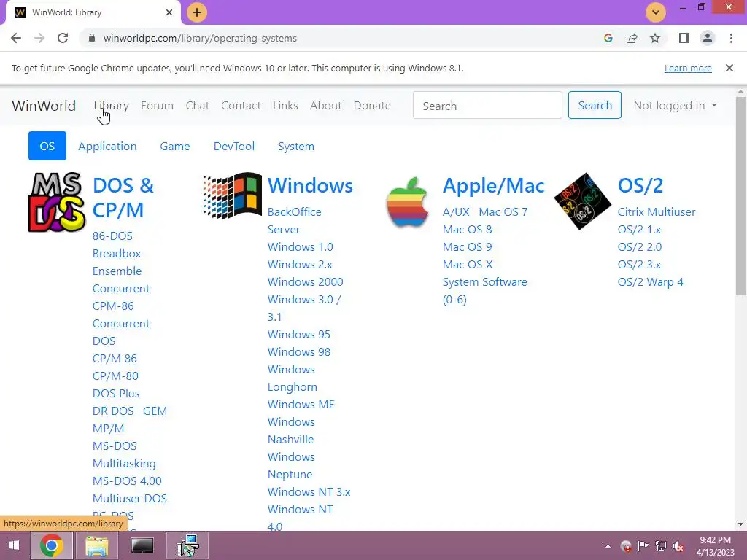Open the GEM link
747x560 pixels.
tap(155, 411)
